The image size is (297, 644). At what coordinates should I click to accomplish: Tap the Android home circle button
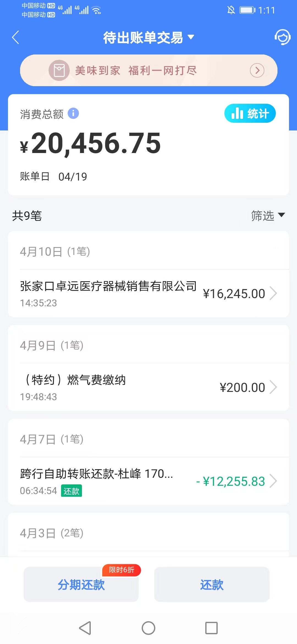(x=148, y=628)
